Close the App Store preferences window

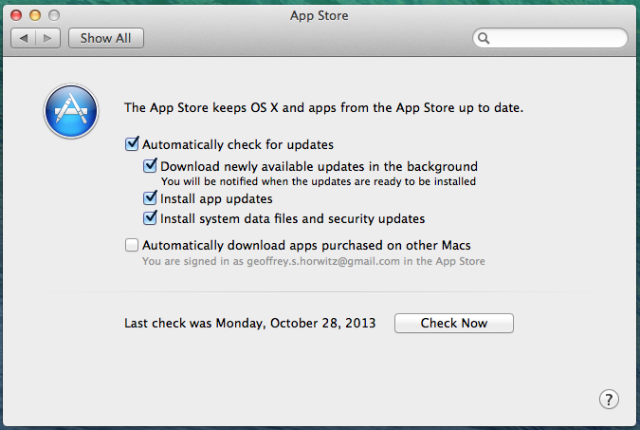pyautogui.click(x=16, y=16)
